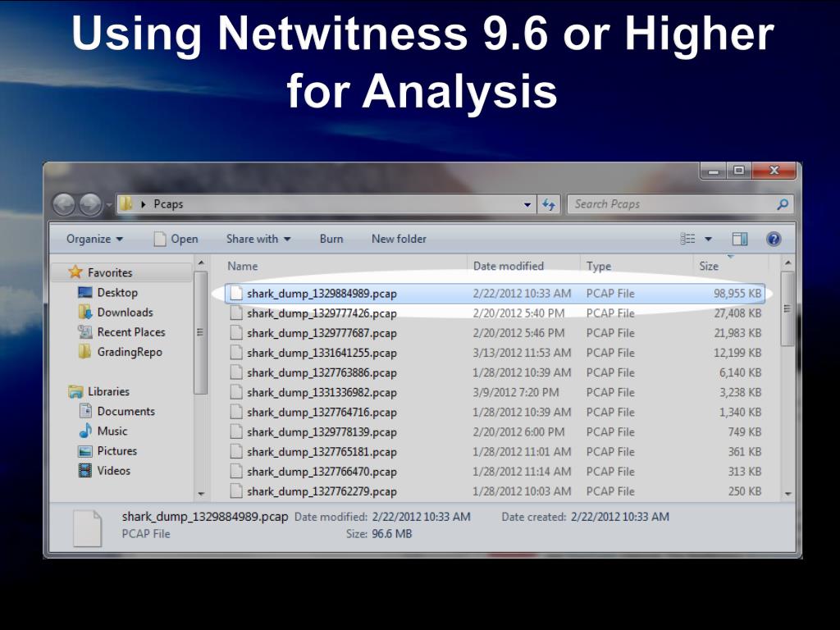Select Libraries in the navigation pane
This screenshot has width=840, height=630.
point(109,391)
